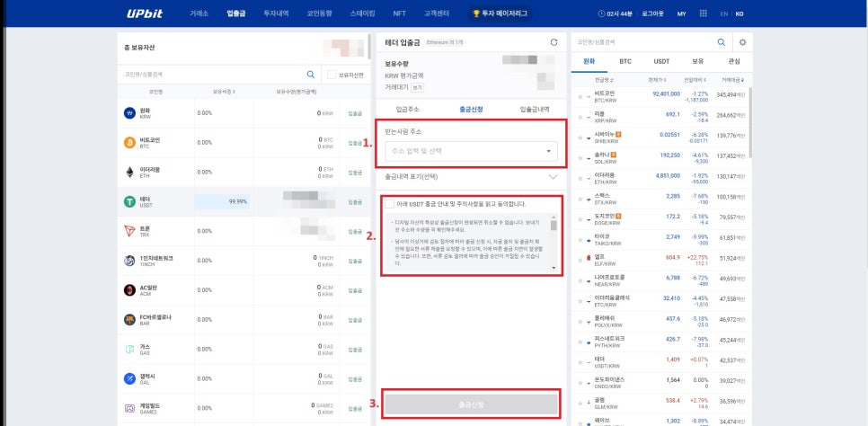Viewport: 868px width, 426px height.
Task: Click market list 코인명/심볼검색 search field
Action: click(x=644, y=42)
